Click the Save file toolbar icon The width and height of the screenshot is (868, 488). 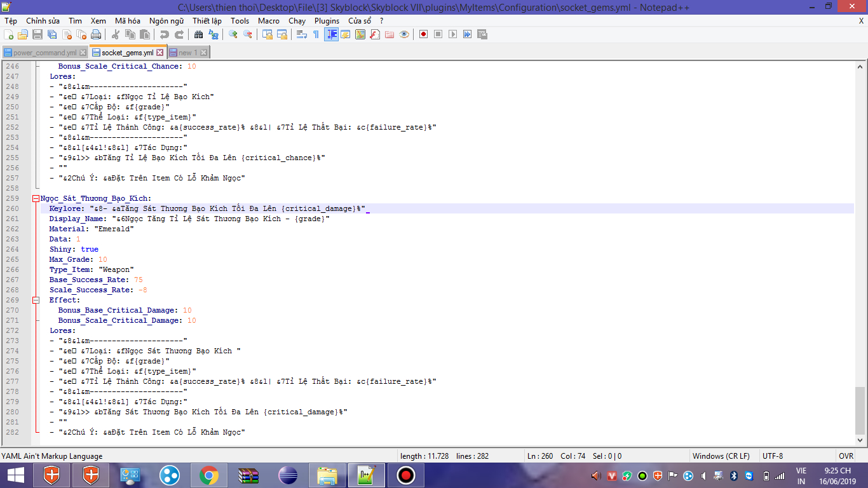click(x=37, y=34)
